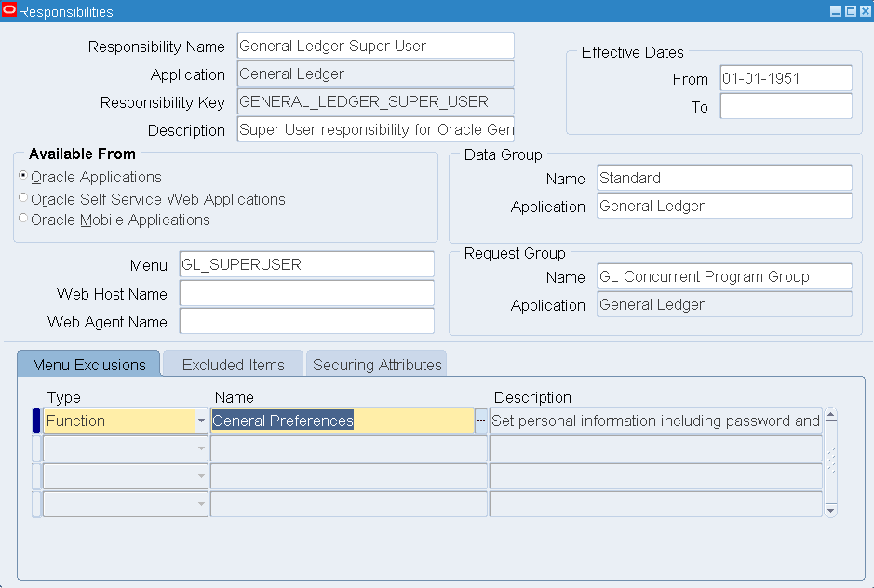
Task: Click the Data Group Name field showing Standard
Action: (723, 177)
